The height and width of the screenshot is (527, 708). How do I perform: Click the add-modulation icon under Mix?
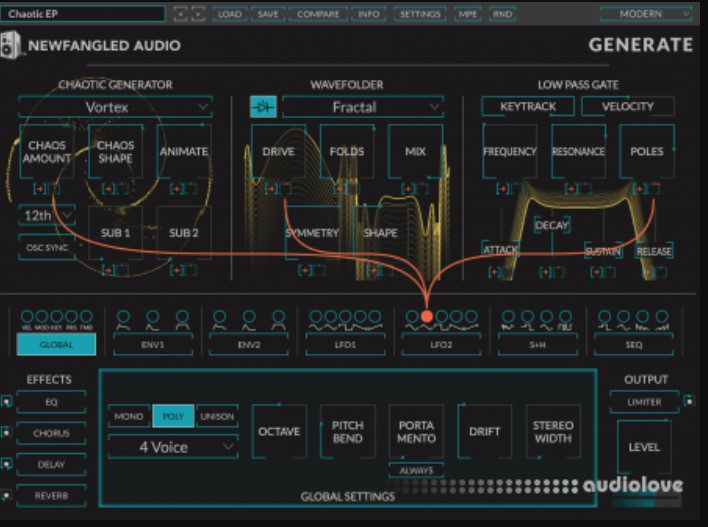tap(408, 189)
